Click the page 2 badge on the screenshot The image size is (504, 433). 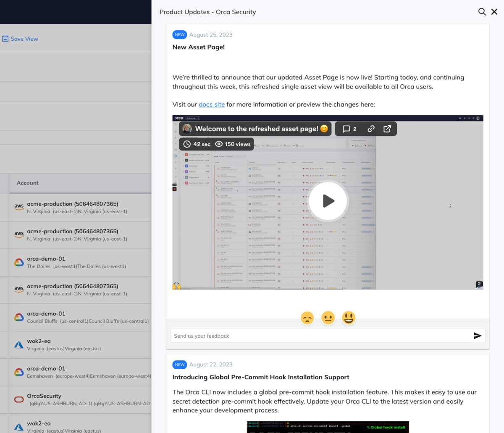coord(479,284)
